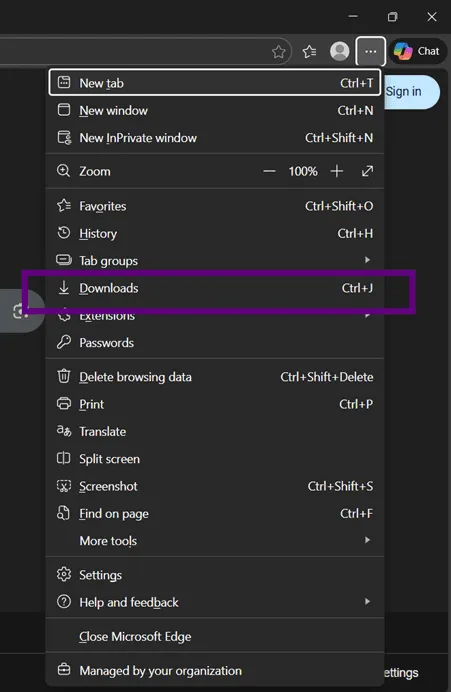Decrease zoom with the minus button

point(269,171)
